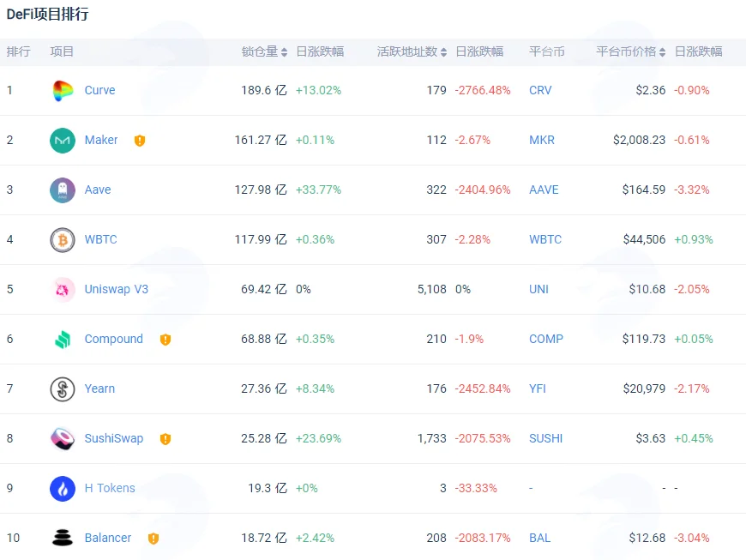Image resolution: width=746 pixels, height=560 pixels.
Task: Click the AAVE platform token link
Action: [x=544, y=190]
